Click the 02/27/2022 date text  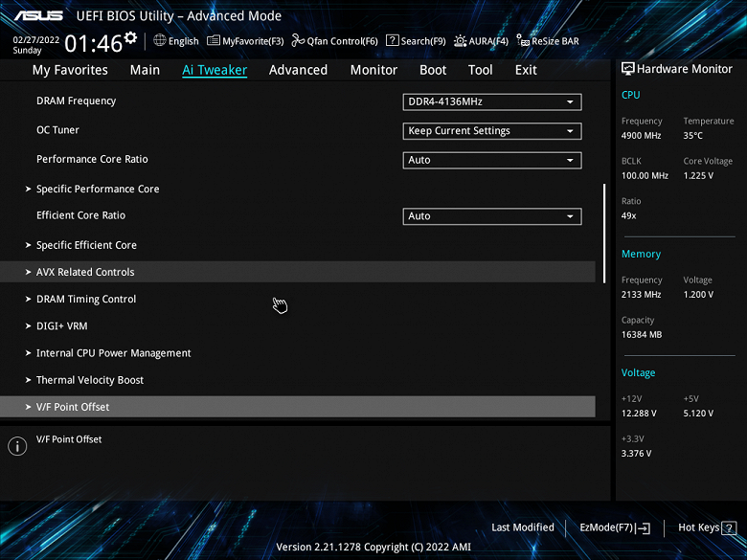pyautogui.click(x=35, y=40)
